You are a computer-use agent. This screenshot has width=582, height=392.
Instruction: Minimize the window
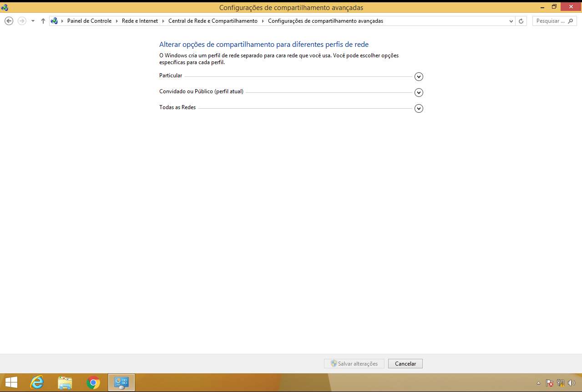(x=542, y=7)
